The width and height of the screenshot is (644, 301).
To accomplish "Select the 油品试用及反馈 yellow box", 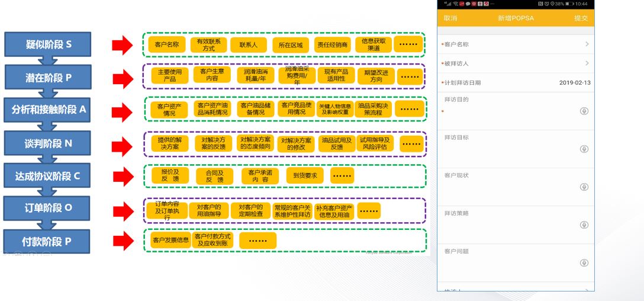I will (x=337, y=143).
